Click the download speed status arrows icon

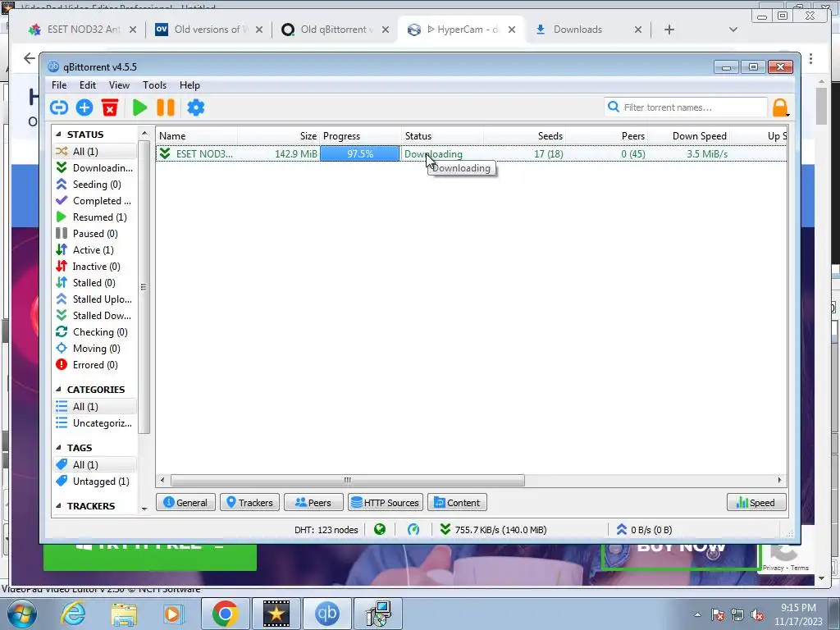(x=445, y=530)
